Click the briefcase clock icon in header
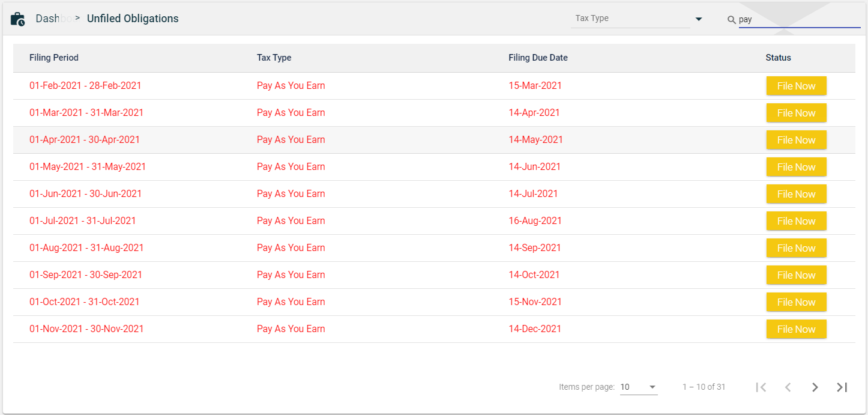This screenshot has width=868, height=415. [x=18, y=19]
